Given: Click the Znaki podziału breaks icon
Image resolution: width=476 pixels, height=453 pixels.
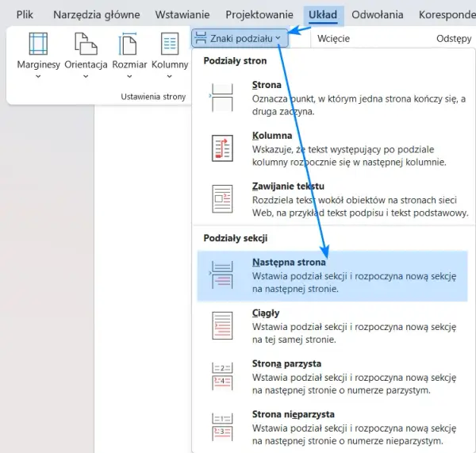Looking at the screenshot, I should click(x=201, y=38).
